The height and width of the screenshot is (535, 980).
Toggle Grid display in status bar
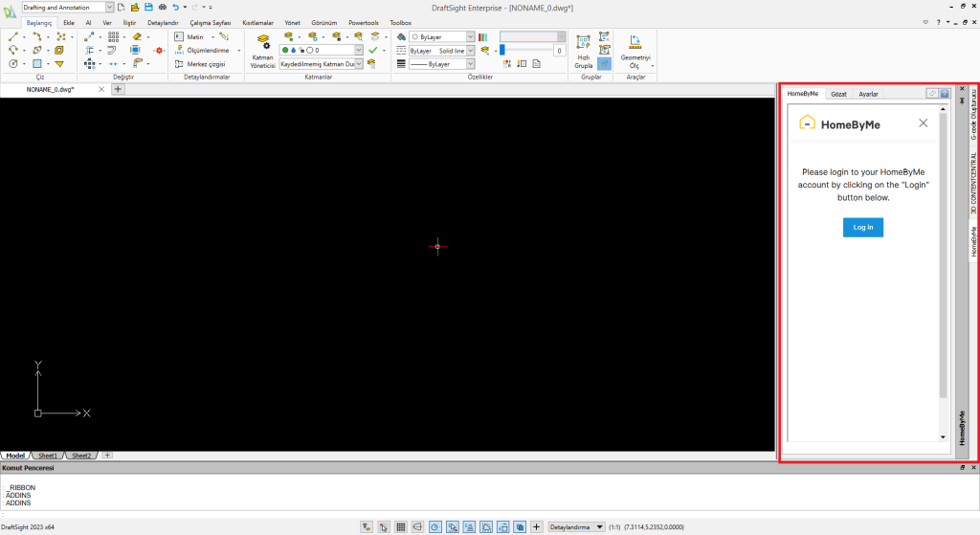pyautogui.click(x=401, y=526)
